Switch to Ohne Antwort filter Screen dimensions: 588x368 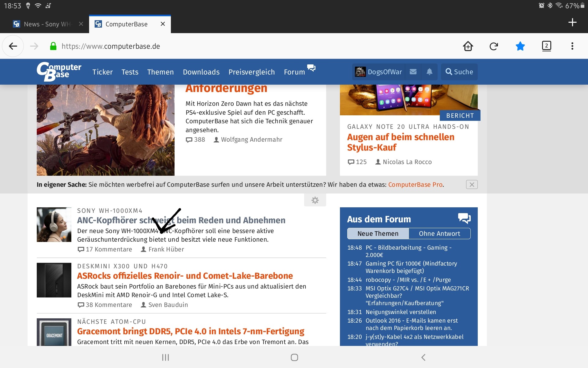click(440, 233)
